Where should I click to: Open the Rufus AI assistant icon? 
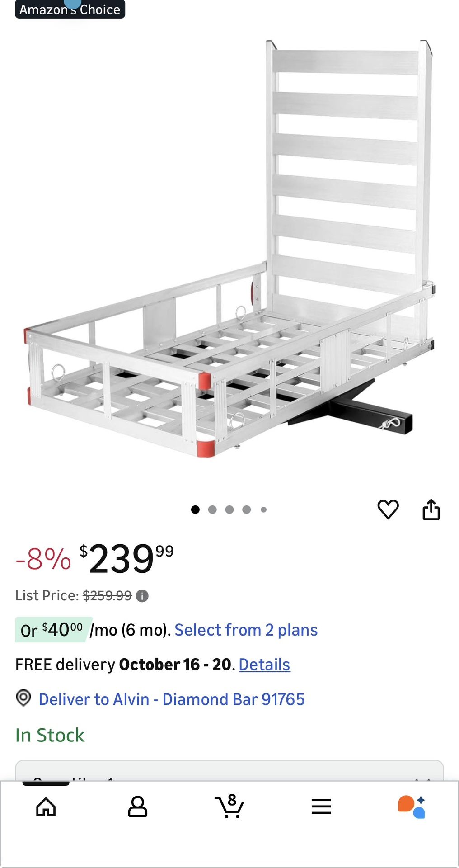(411, 807)
